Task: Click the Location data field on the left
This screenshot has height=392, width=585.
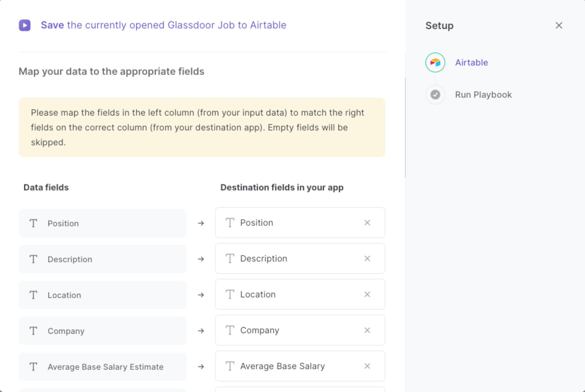Action: pos(102,295)
